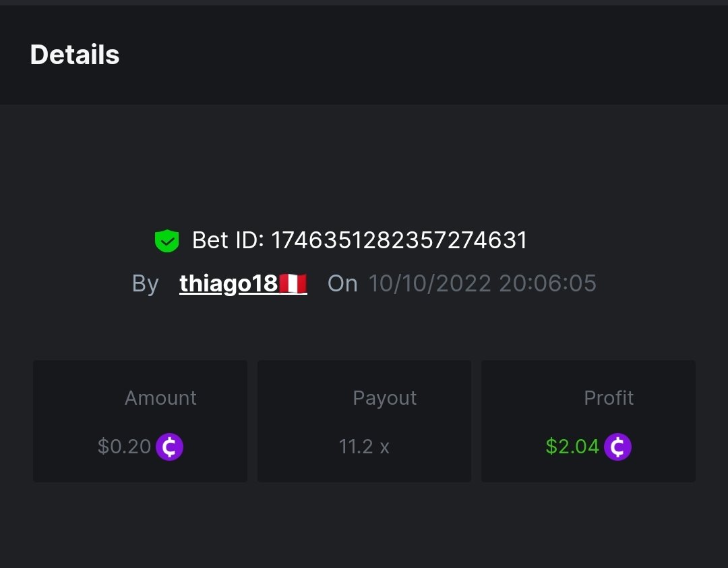This screenshot has width=728, height=568.
Task: Click the green $2.04 profit value
Action: pyautogui.click(x=572, y=447)
